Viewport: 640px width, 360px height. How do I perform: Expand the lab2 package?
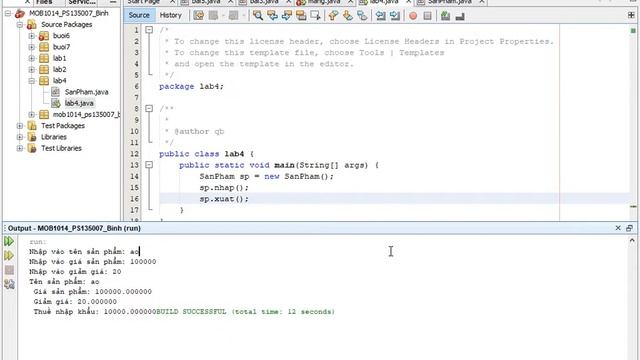coord(31,69)
